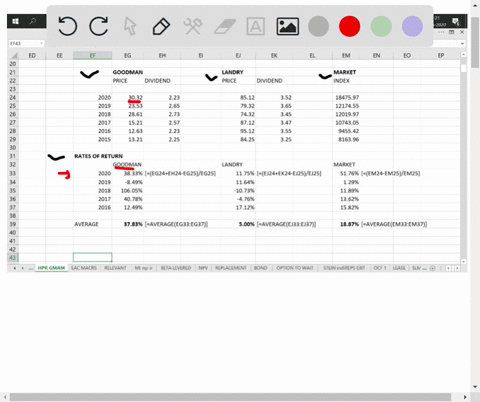
Task: Select the active HPR GMAM sheet tab
Action: click(x=51, y=268)
